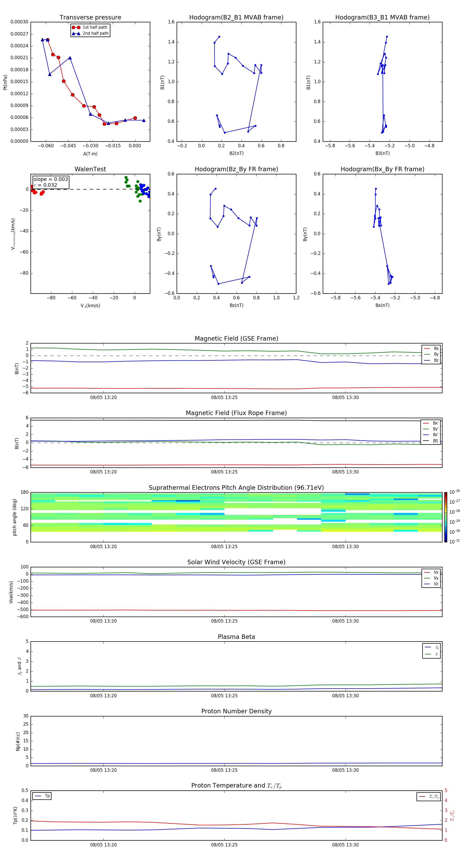Click the Suprathermal Electrons Pitch Angle Distribution title
Viewport: 473px width, 868px height.
pos(236,488)
